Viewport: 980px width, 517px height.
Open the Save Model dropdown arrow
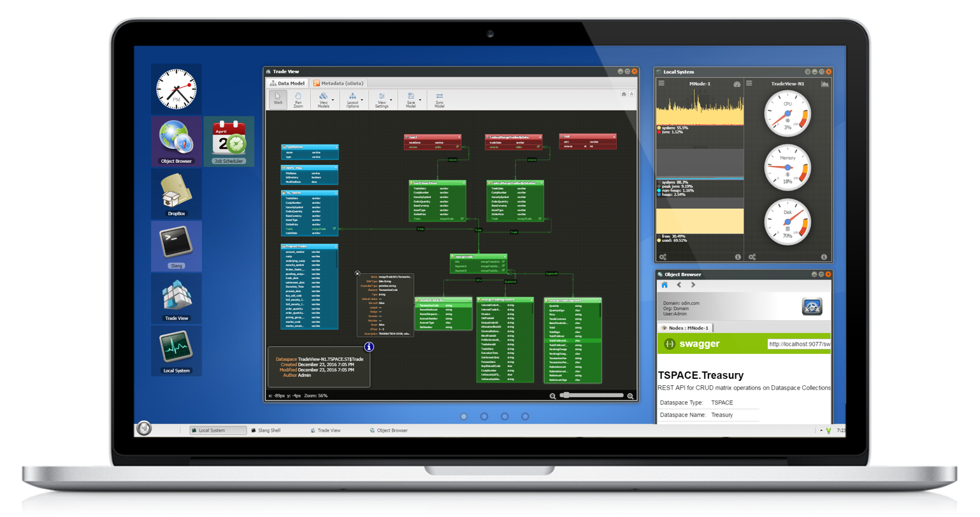(x=421, y=101)
